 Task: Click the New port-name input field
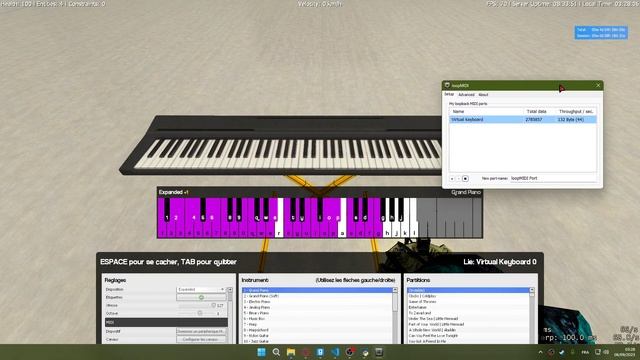click(x=553, y=178)
